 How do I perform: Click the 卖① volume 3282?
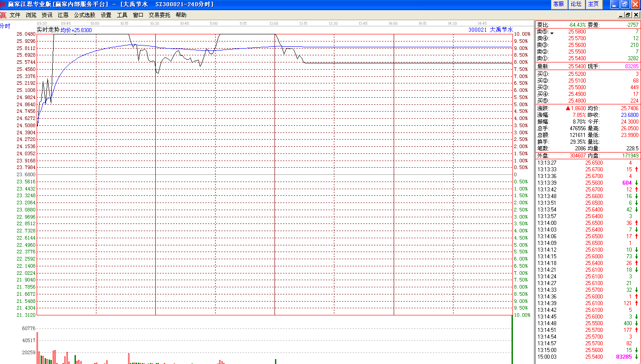(633, 58)
